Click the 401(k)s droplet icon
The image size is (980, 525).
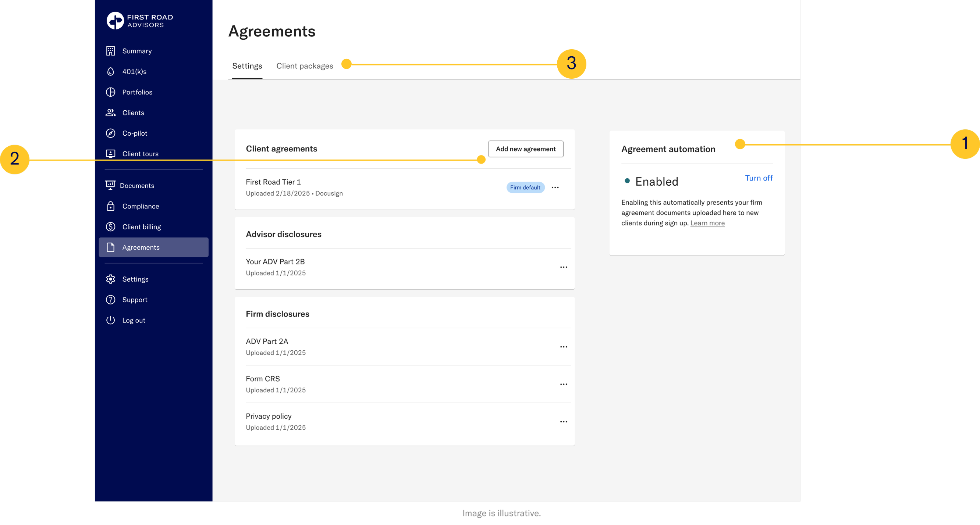point(110,71)
